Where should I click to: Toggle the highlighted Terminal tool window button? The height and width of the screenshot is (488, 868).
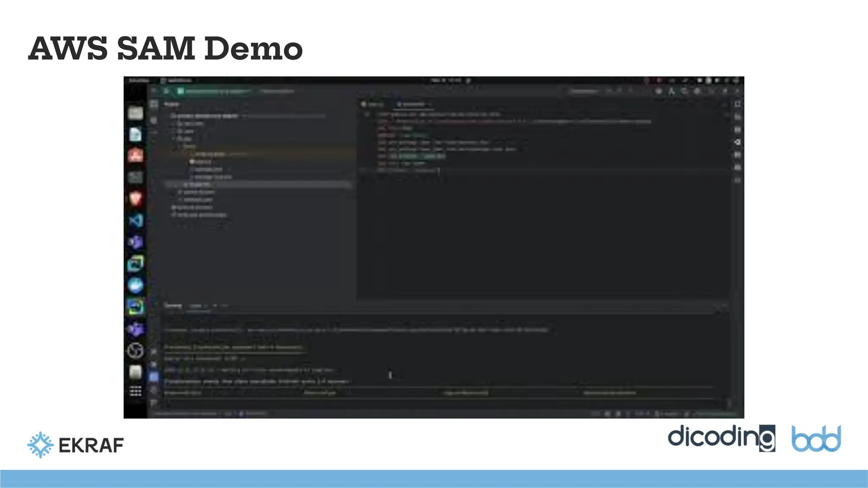point(154,377)
